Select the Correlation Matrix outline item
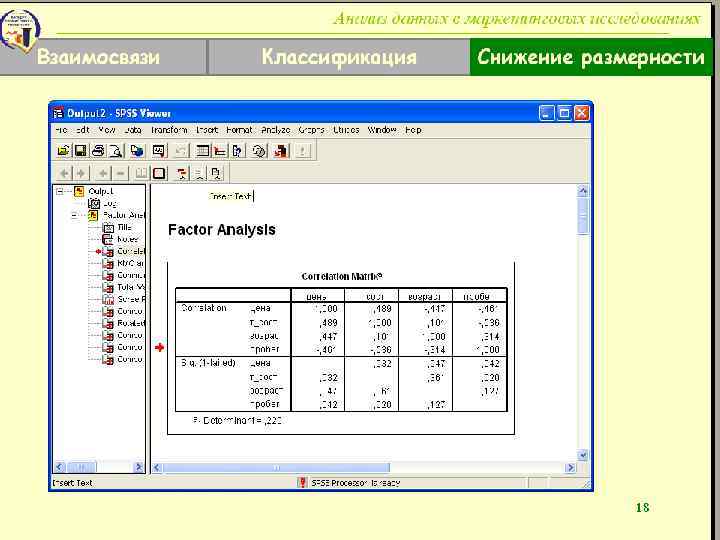The width and height of the screenshot is (720, 540). [x=131, y=251]
